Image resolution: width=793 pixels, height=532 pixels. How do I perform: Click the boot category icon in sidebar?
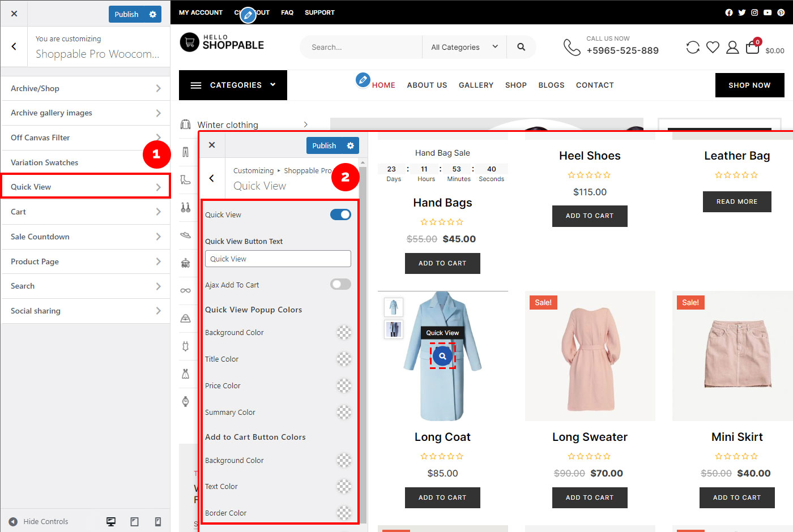tap(187, 180)
